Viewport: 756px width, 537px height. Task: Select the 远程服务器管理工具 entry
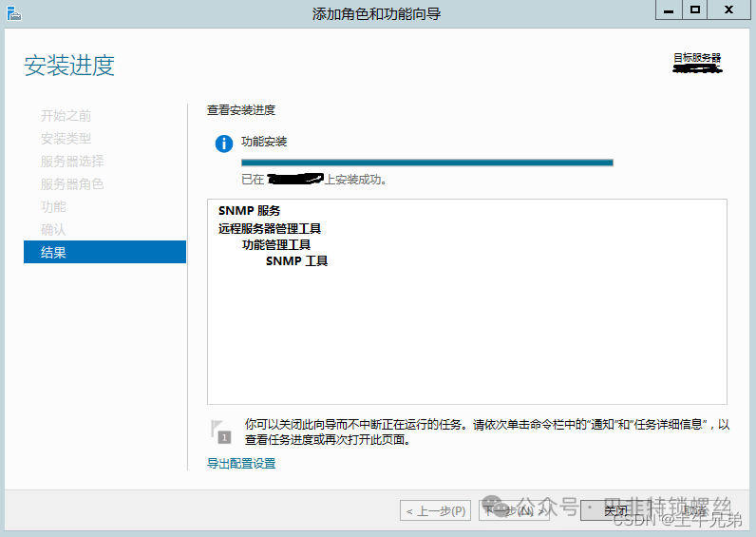[x=270, y=228]
